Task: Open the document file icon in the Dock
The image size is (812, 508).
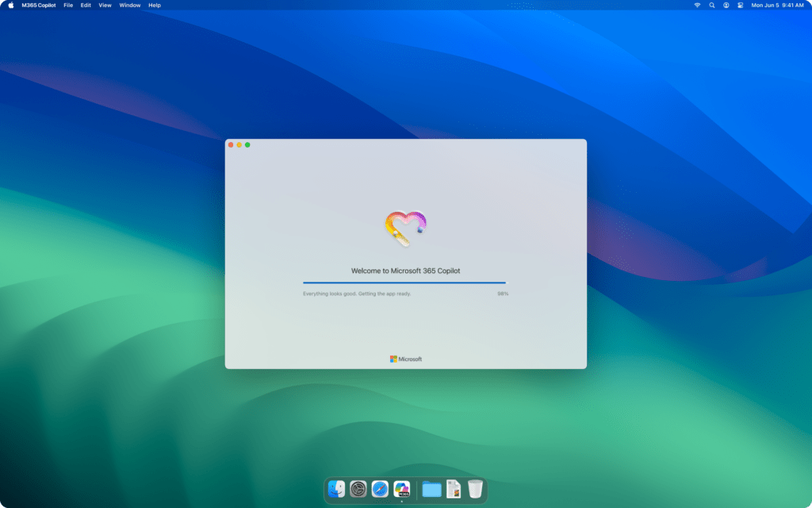Action: point(452,489)
